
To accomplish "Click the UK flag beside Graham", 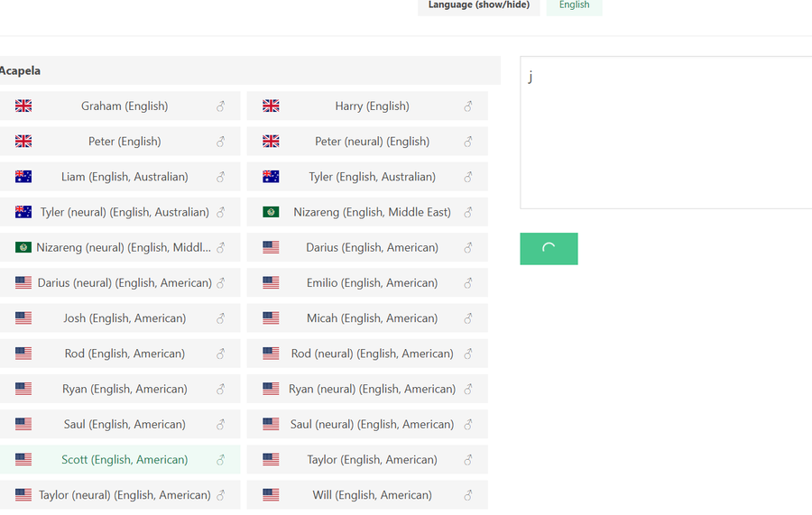I will [23, 106].
